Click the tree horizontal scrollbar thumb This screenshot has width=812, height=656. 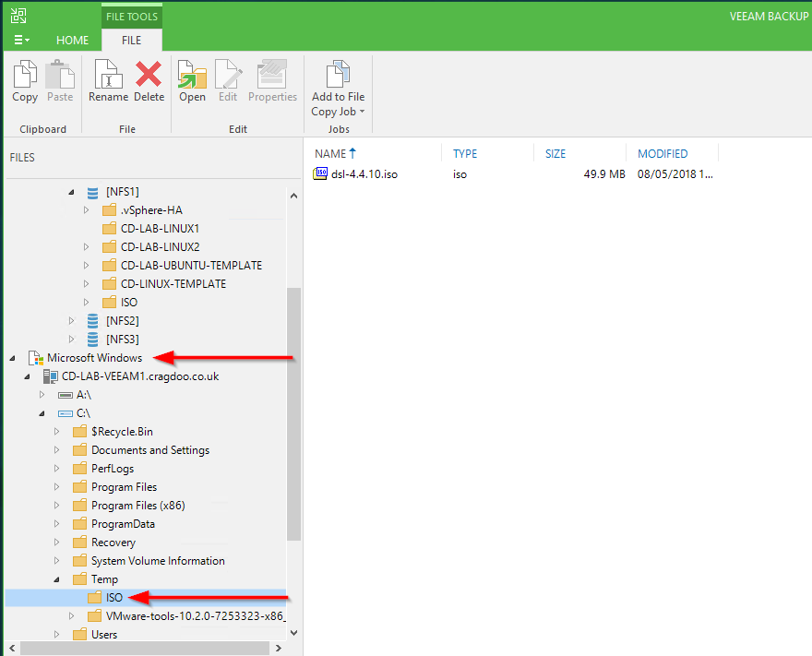click(145, 649)
